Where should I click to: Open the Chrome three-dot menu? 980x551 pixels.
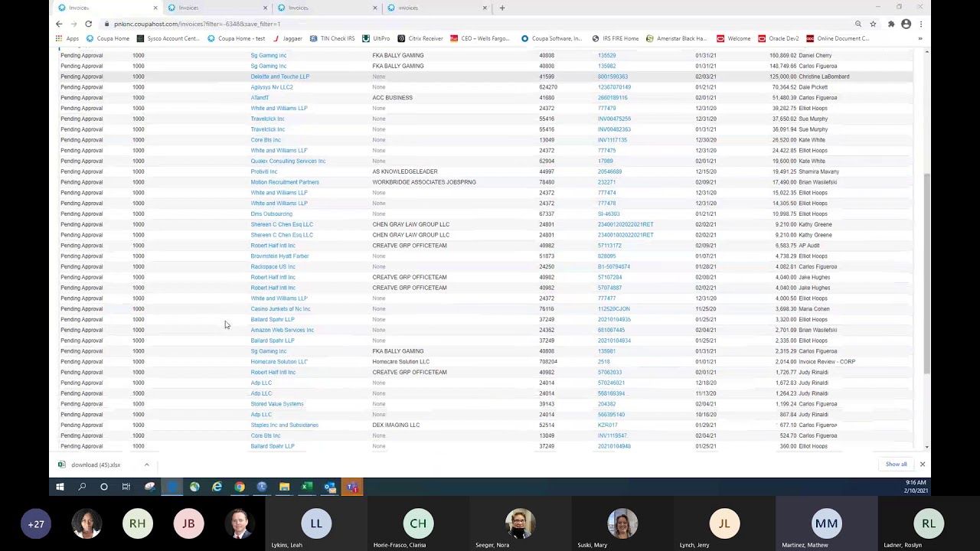pos(921,24)
